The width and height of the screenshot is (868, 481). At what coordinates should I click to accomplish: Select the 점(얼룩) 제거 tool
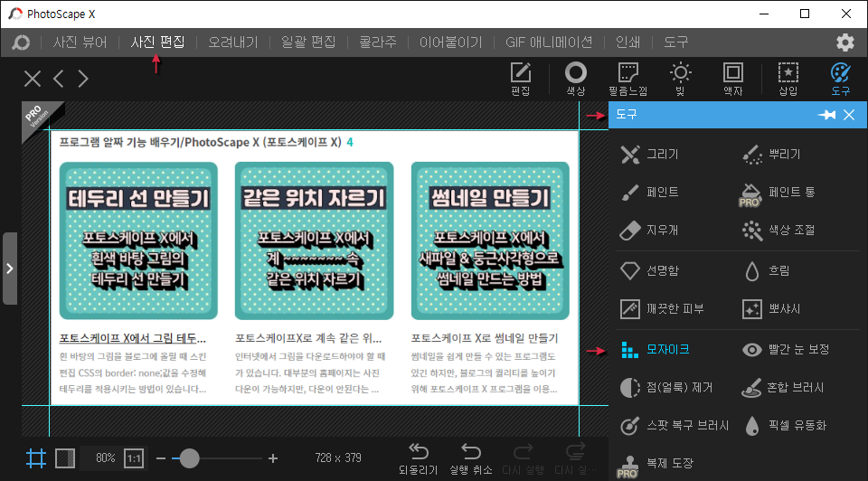[666, 388]
